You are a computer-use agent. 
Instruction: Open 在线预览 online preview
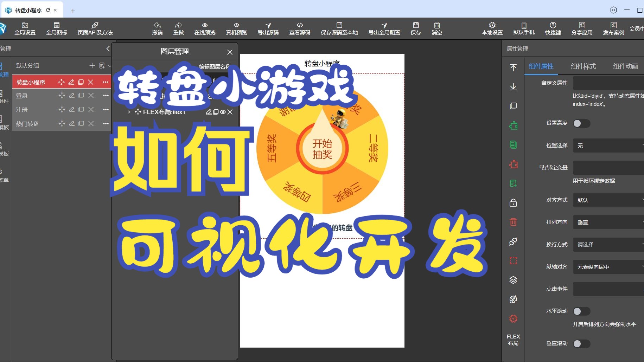[x=205, y=28]
